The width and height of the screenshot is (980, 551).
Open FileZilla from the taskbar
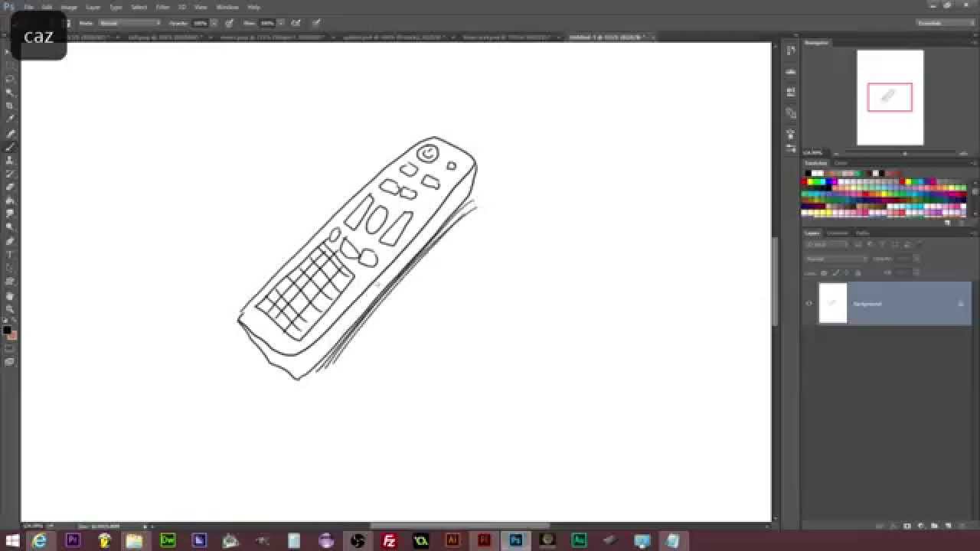[389, 540]
